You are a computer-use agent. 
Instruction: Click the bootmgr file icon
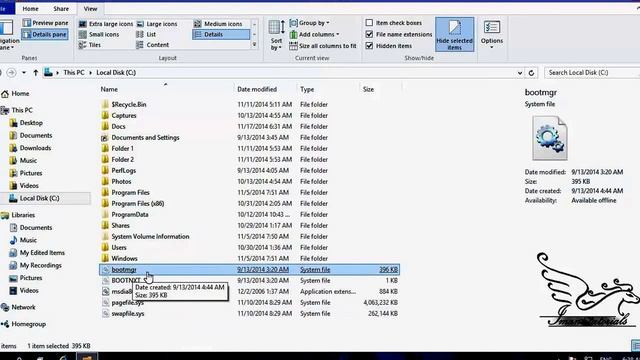click(x=105, y=270)
